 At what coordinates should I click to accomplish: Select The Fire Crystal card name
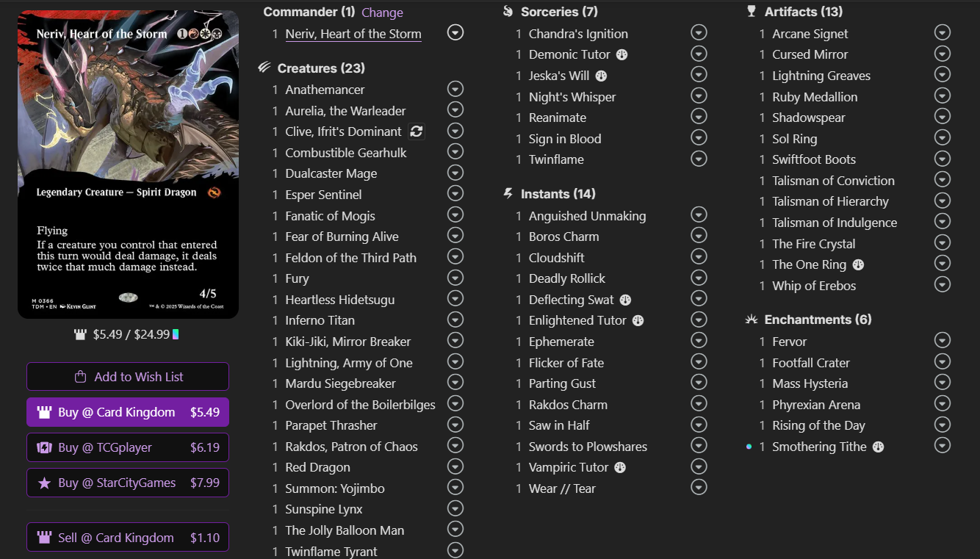pos(814,244)
